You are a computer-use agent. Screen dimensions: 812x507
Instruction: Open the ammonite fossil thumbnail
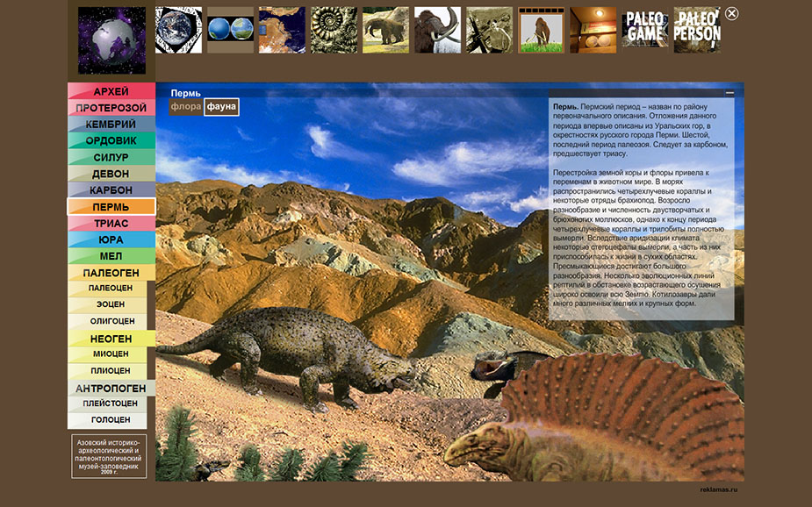coord(334,31)
